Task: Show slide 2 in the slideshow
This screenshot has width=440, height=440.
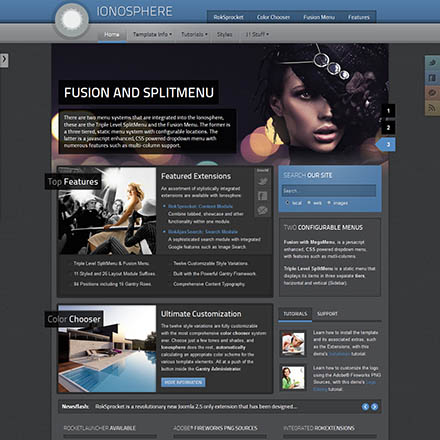Action: pyautogui.click(x=388, y=127)
